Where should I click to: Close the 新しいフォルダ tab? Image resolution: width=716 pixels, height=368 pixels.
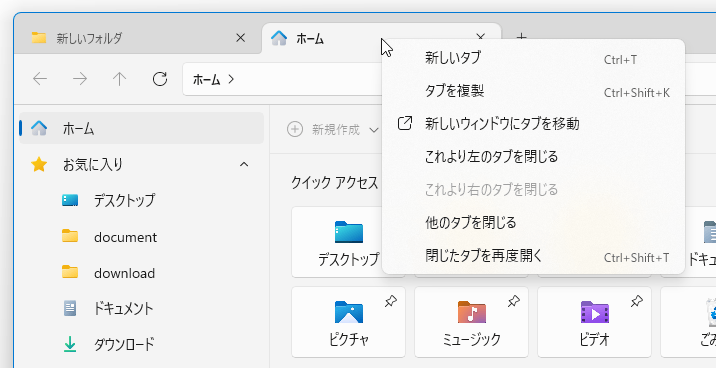pyautogui.click(x=240, y=38)
